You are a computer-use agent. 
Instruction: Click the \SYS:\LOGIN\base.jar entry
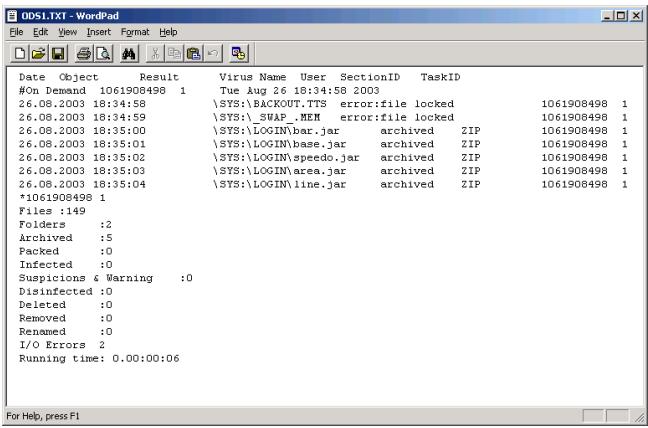point(280,144)
